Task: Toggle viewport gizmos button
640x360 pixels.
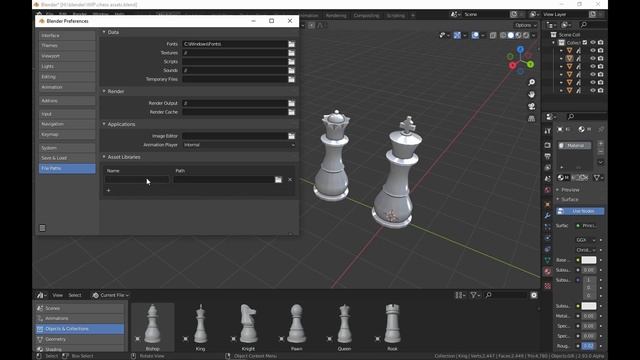Action: click(x=457, y=36)
